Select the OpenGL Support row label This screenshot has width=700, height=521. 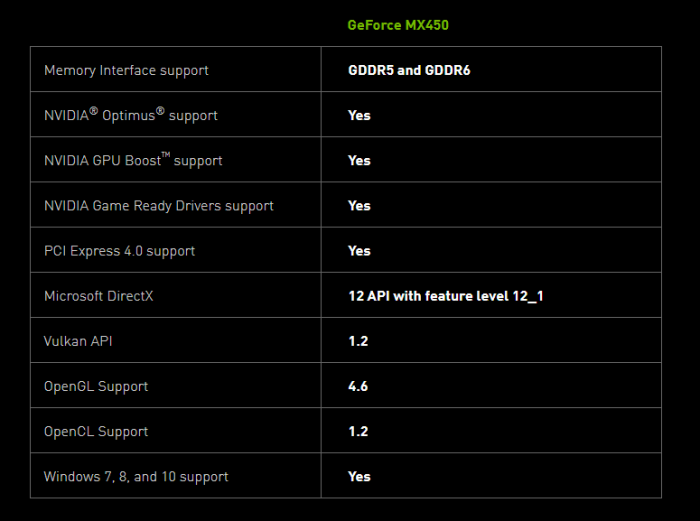(96, 386)
